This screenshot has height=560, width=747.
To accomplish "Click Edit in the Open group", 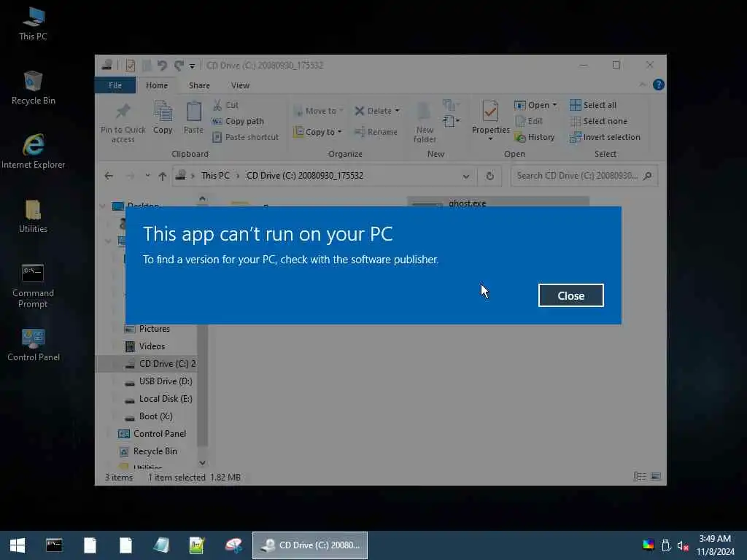I will [x=528, y=121].
